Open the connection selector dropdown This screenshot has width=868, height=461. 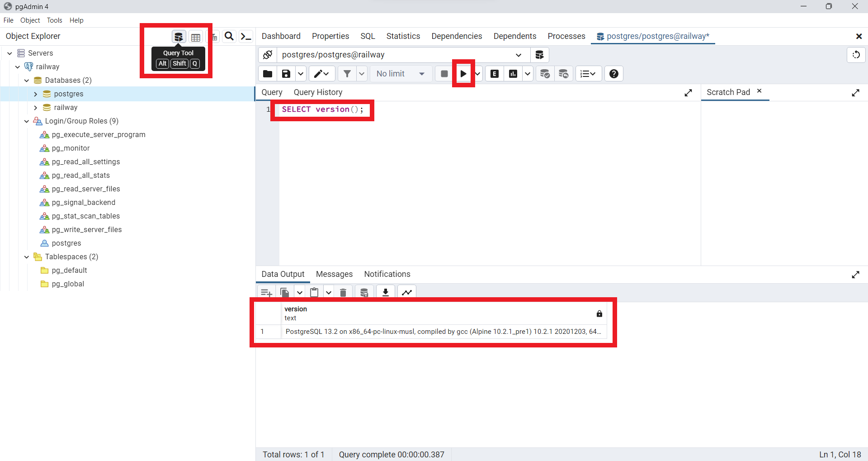[519, 55]
